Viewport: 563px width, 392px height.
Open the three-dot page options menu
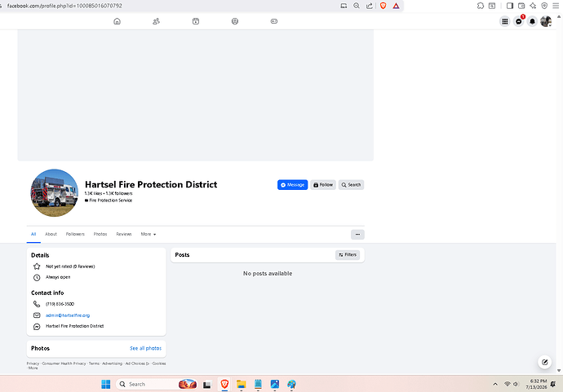(357, 234)
